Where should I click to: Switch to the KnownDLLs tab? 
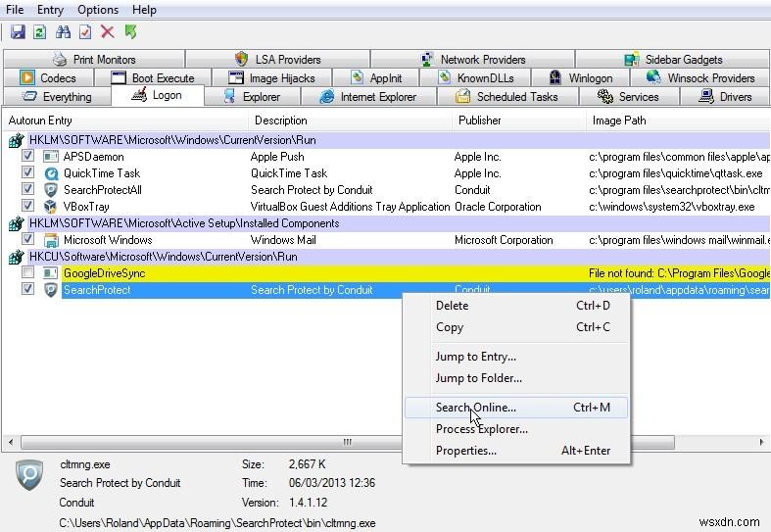[x=475, y=78]
